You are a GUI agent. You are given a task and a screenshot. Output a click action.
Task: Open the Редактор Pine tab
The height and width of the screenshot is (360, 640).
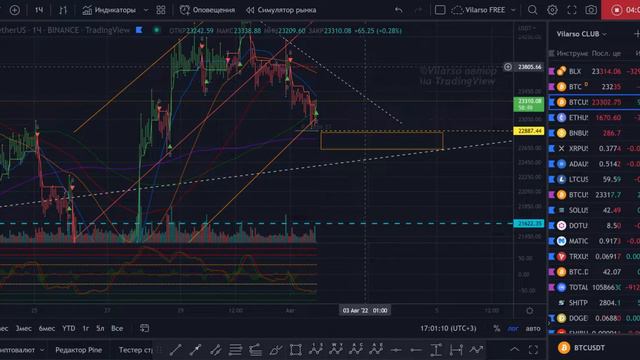point(79,350)
